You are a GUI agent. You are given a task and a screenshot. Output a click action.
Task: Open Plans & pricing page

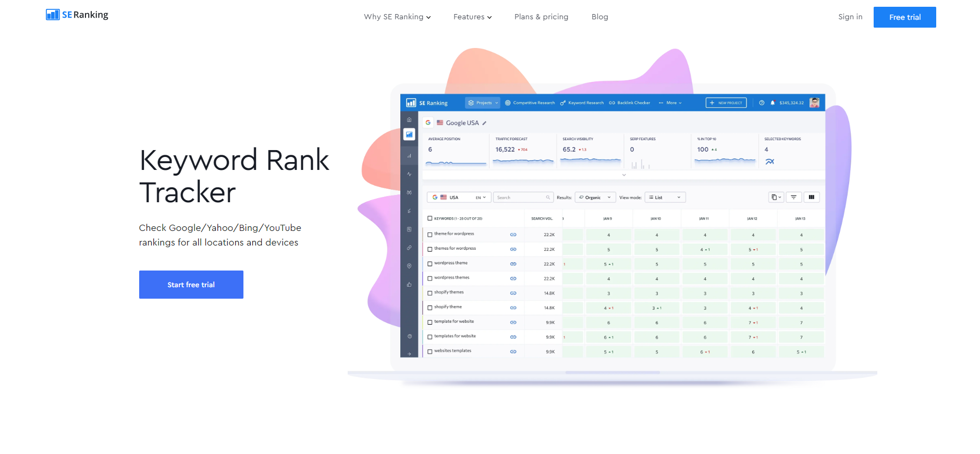(541, 17)
